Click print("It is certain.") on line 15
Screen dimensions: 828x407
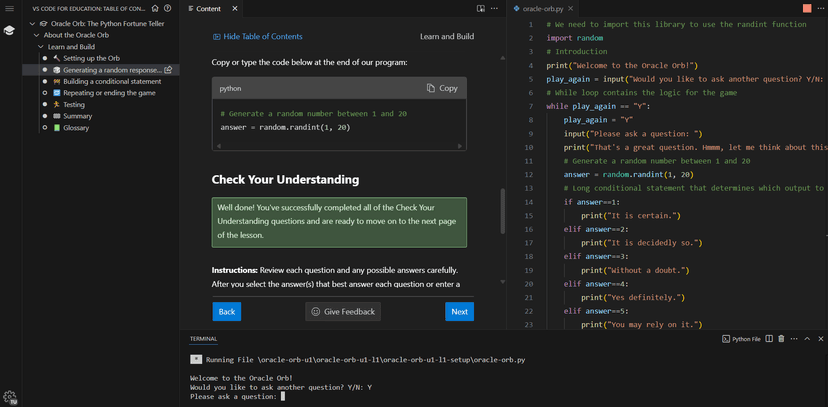tap(631, 215)
